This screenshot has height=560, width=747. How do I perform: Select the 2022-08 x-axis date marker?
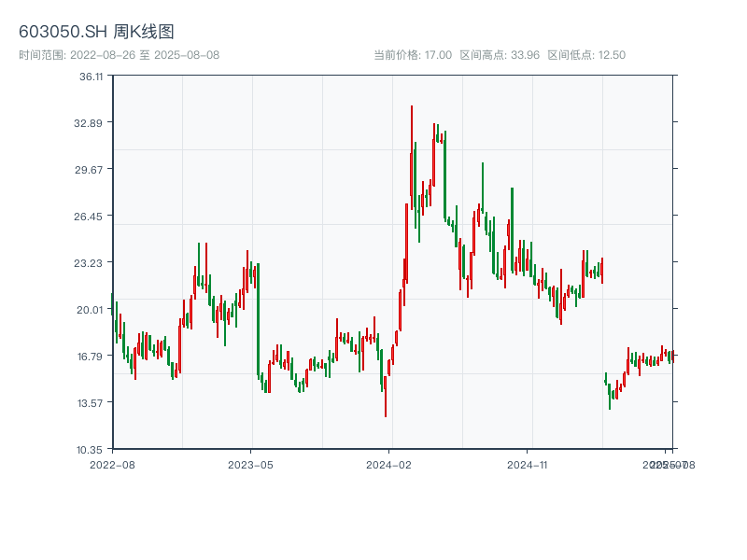pos(112,464)
